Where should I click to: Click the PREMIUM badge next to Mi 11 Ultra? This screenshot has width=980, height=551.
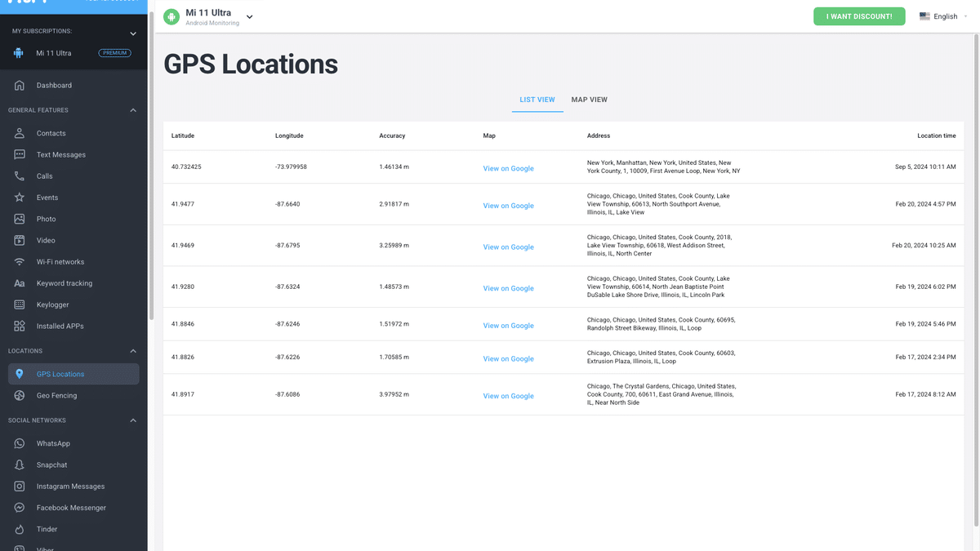click(114, 52)
